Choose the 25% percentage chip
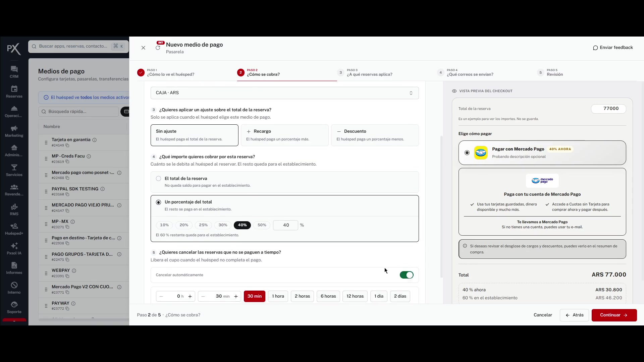Screen dimensions: 644x362 coord(203,225)
